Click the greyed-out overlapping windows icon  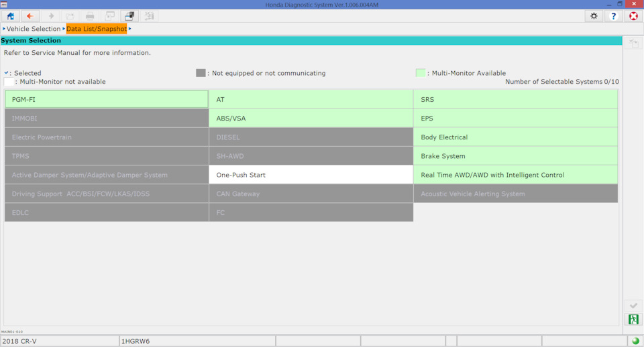(x=109, y=16)
